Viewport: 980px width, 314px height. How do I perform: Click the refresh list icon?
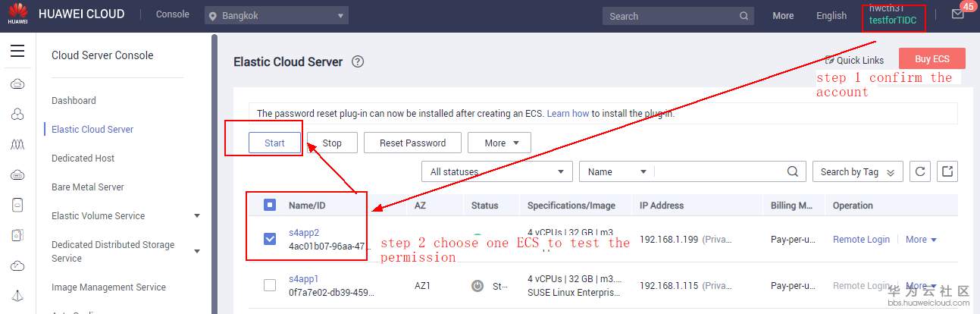click(x=919, y=171)
